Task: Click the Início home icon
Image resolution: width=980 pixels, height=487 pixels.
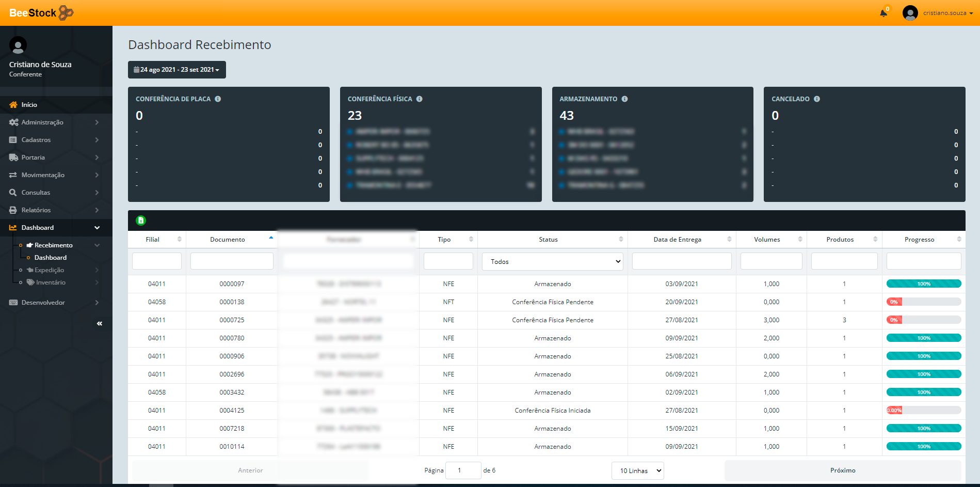Action: coord(13,105)
